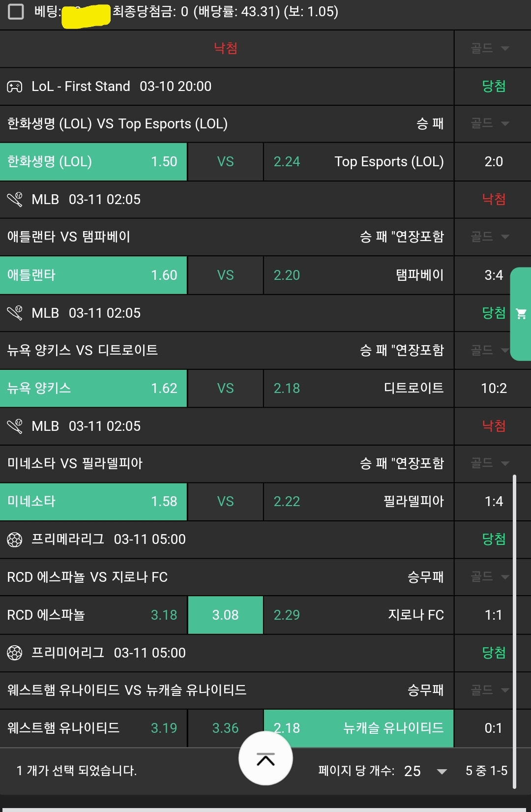
Task: Click the baseball icon beside 애틀랜타 VS 탬파베이
Action: [x=15, y=200]
